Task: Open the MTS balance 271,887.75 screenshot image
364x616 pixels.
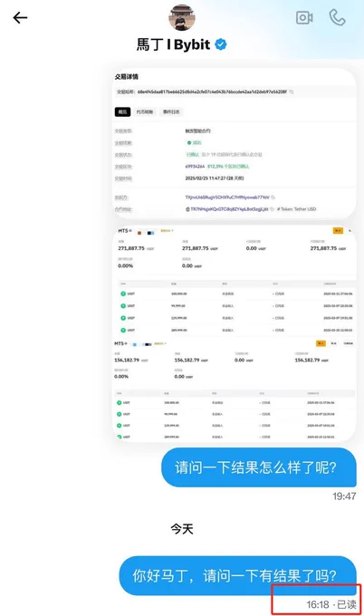Action: coord(235,333)
